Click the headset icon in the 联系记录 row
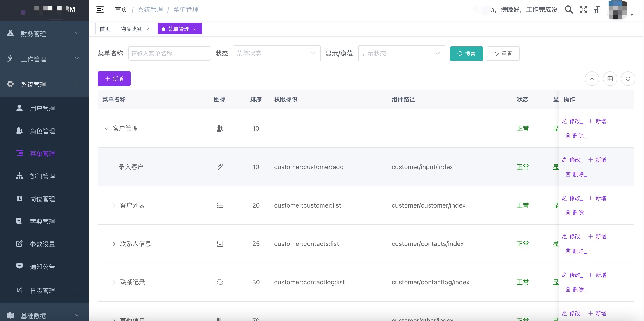 click(220, 282)
